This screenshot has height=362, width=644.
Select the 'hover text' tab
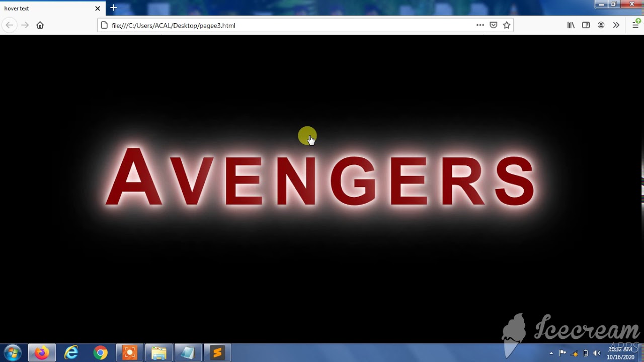pyautogui.click(x=52, y=8)
